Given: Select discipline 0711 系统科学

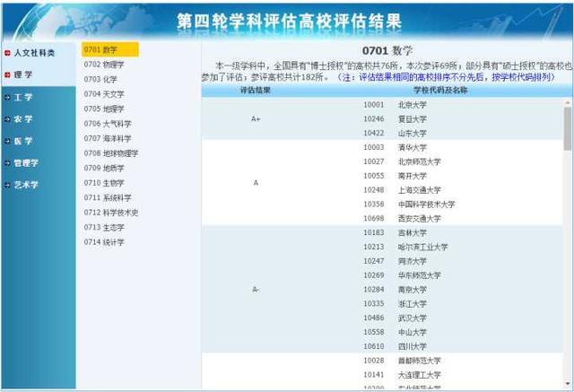Looking at the screenshot, I should tap(108, 197).
